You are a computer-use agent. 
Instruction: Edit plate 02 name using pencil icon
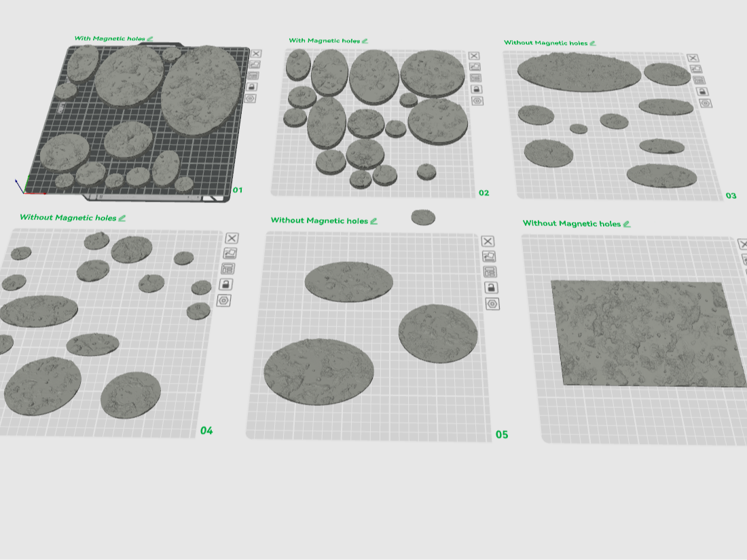365,41
